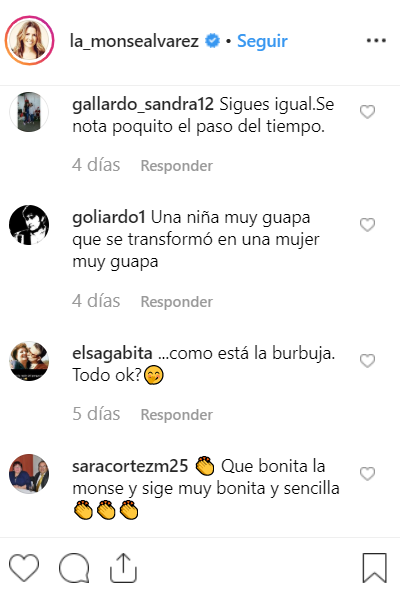Open elsagabita profile avatar
Image resolution: width=400 pixels, height=590 pixels.
click(x=29, y=360)
